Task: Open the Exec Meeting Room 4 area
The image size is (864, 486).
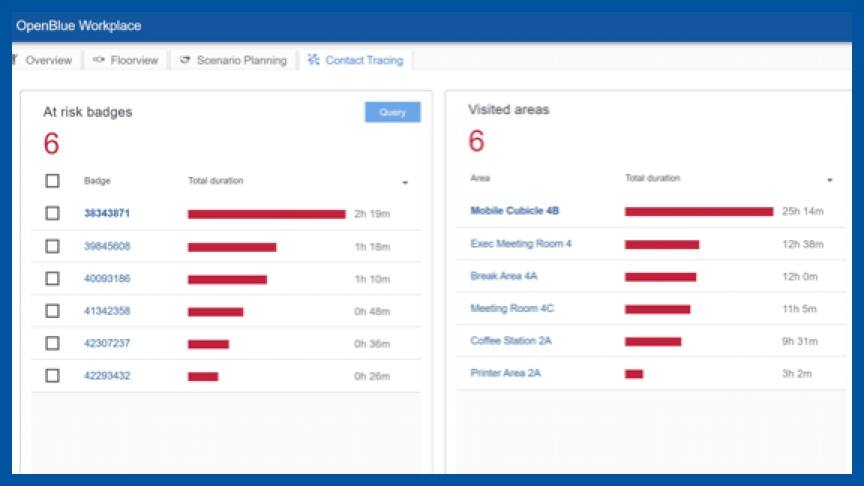Action: 521,244
